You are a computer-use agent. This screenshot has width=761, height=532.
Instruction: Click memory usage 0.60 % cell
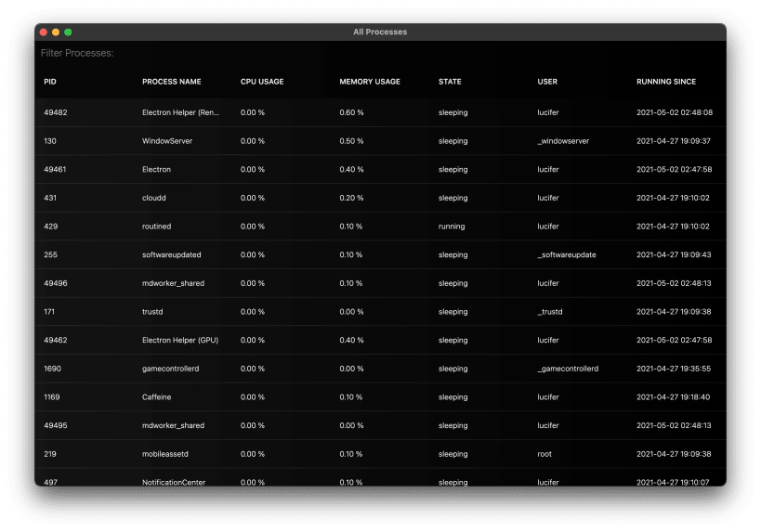(351, 112)
